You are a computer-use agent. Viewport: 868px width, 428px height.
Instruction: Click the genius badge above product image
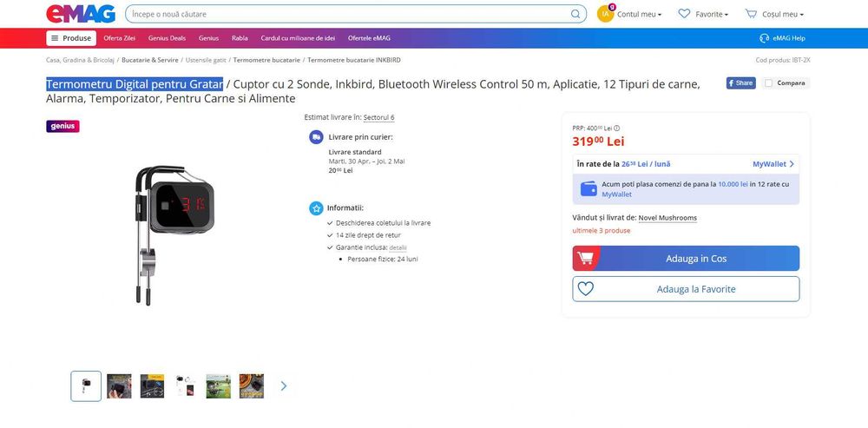62,126
